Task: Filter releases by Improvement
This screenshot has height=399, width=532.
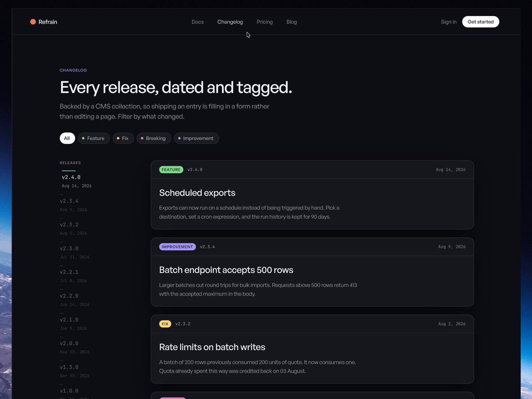Action: point(196,138)
